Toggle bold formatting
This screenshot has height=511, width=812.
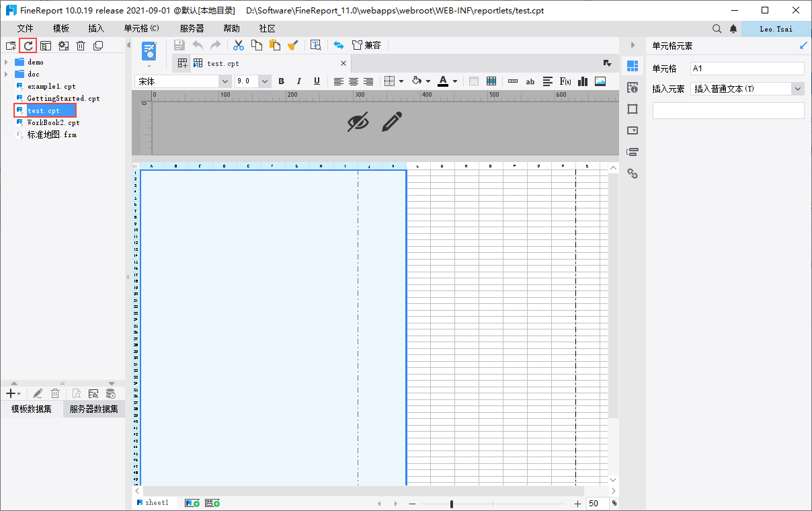(x=282, y=81)
